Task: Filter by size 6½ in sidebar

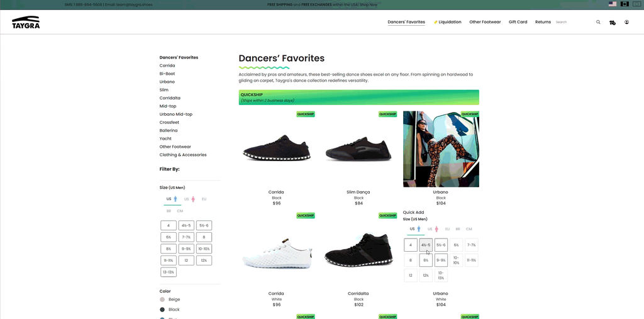Action: pyautogui.click(x=169, y=237)
